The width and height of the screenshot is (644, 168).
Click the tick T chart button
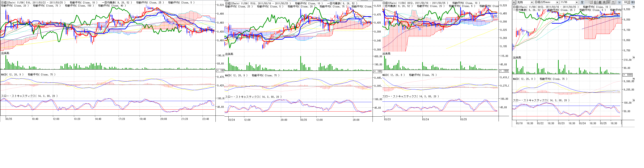(613, 2)
